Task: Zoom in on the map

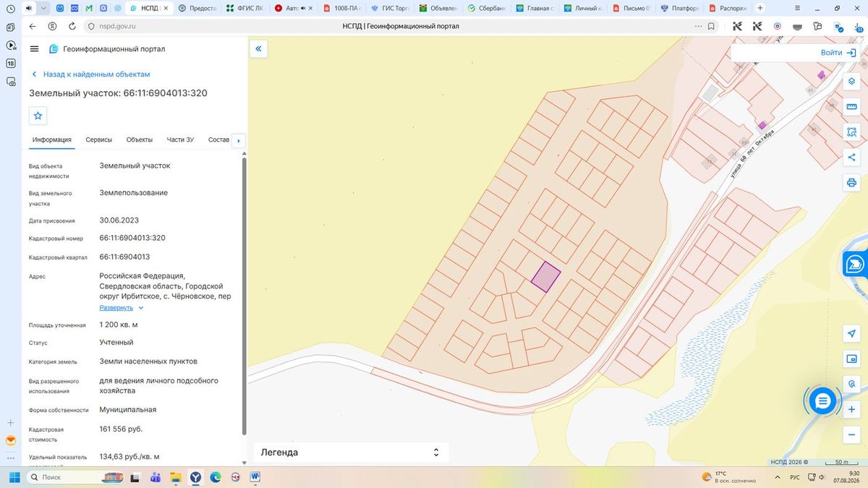Action: 851,409
